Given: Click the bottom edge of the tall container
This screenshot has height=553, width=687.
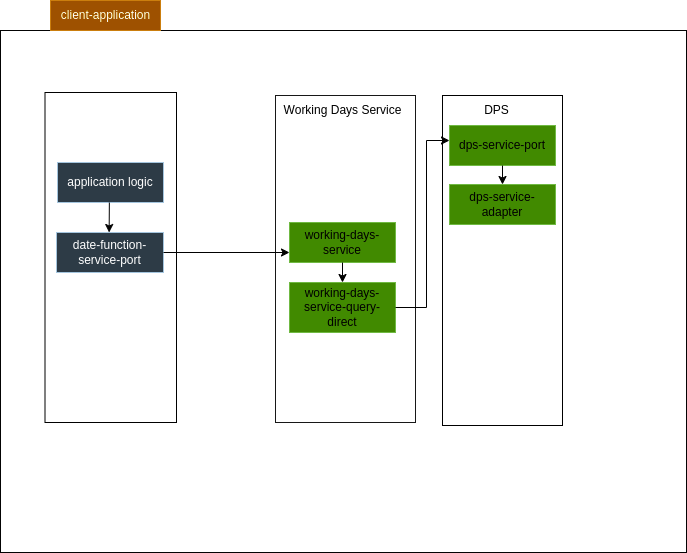Looking at the screenshot, I should (x=345, y=422).
